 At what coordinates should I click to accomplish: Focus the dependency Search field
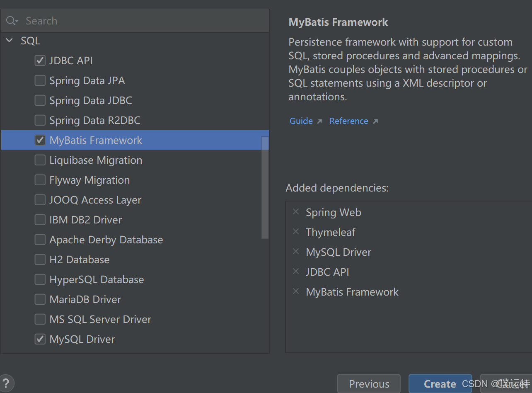[x=141, y=21]
